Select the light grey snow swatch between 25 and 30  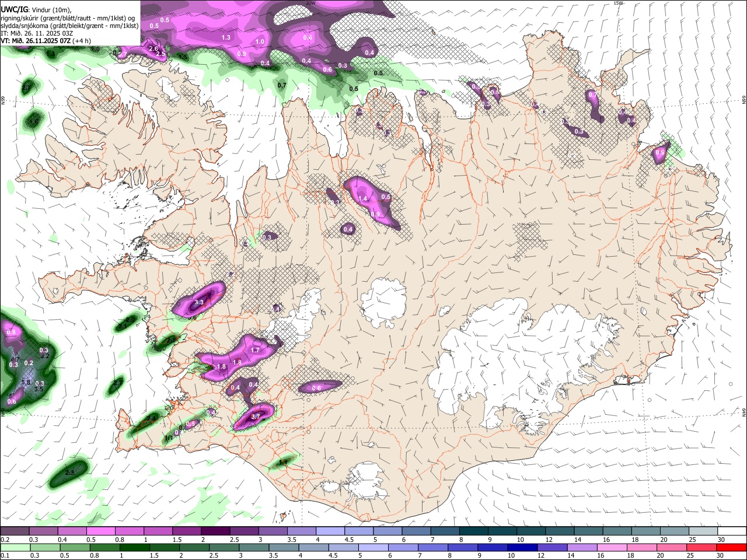pyautogui.click(x=704, y=531)
